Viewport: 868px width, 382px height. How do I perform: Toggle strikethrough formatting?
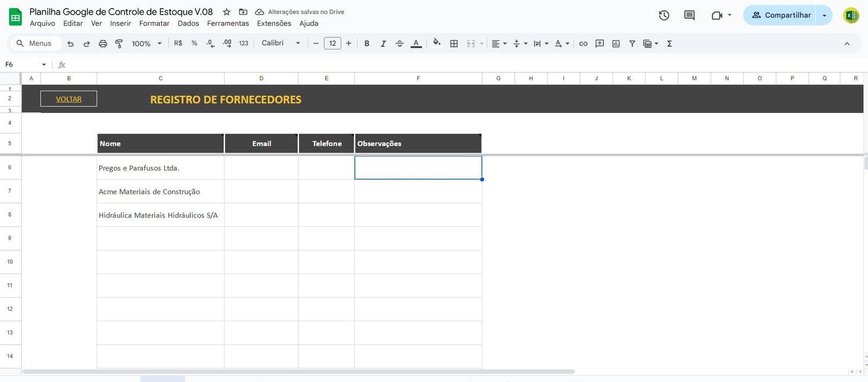399,43
